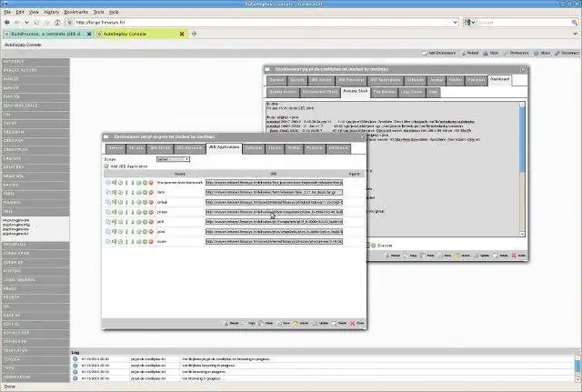
Task: Click the search magnifier icon in the search box
Action: point(575,23)
